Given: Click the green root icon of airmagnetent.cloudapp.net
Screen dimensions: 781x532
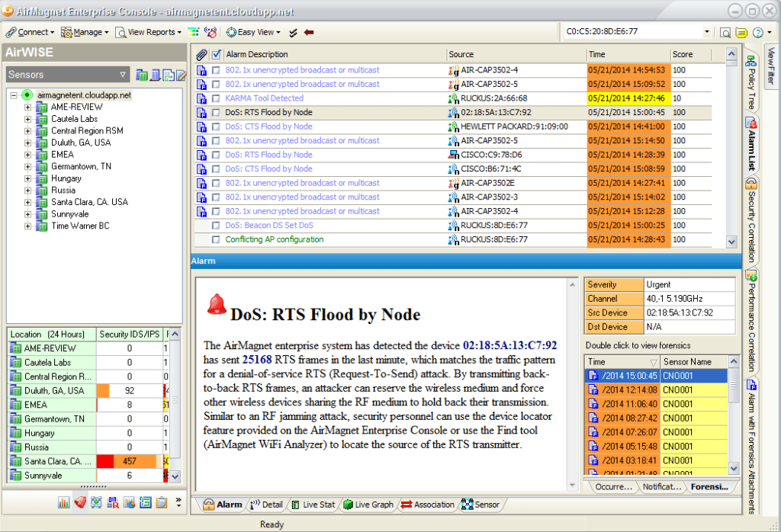Looking at the screenshot, I should pyautogui.click(x=27, y=95).
